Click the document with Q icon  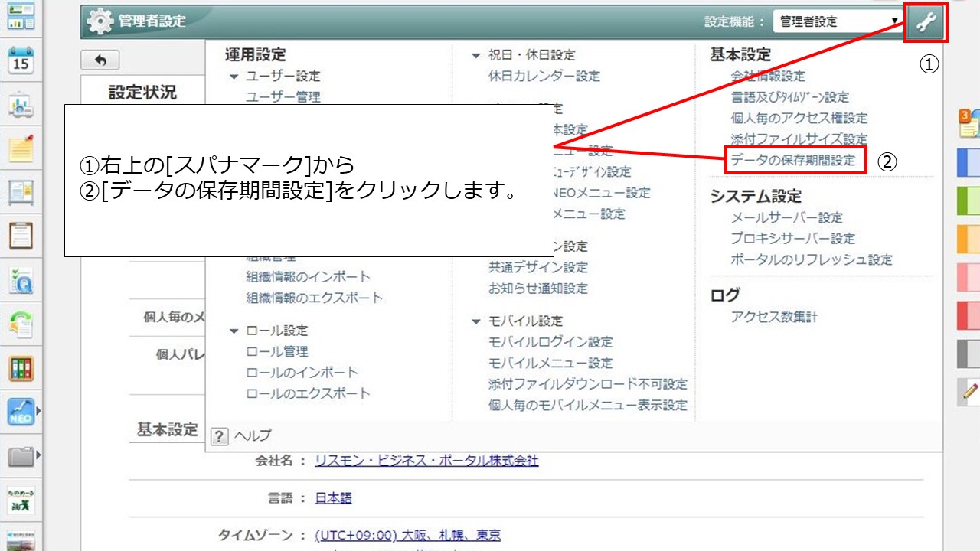[21, 280]
